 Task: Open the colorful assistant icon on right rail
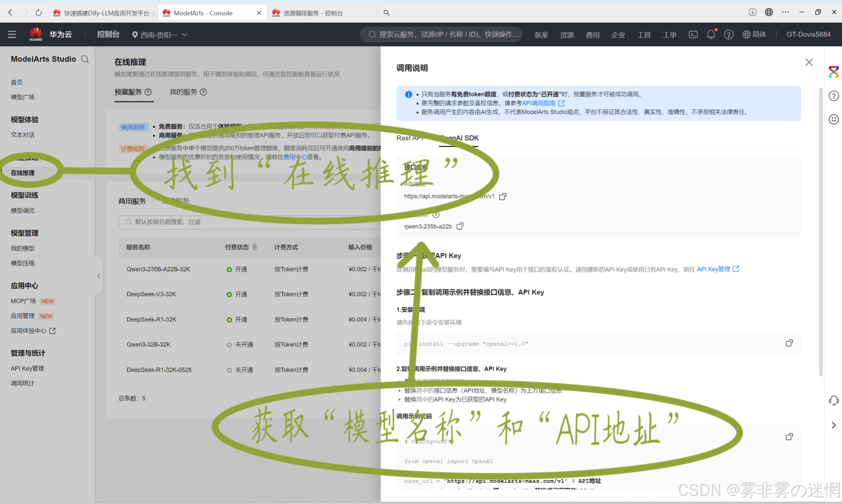[x=833, y=72]
